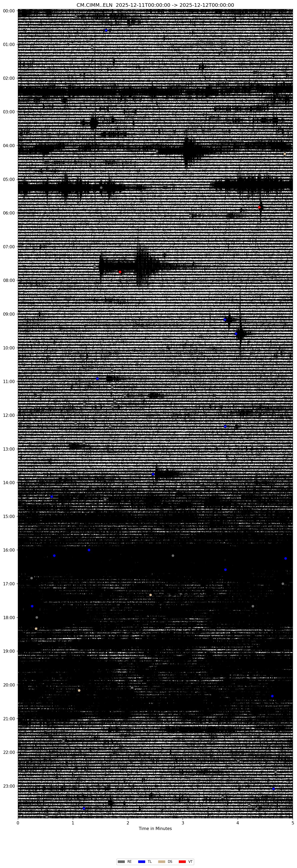
Task: Pick the tan DS marker near 17:20
Action: pyautogui.click(x=150, y=595)
